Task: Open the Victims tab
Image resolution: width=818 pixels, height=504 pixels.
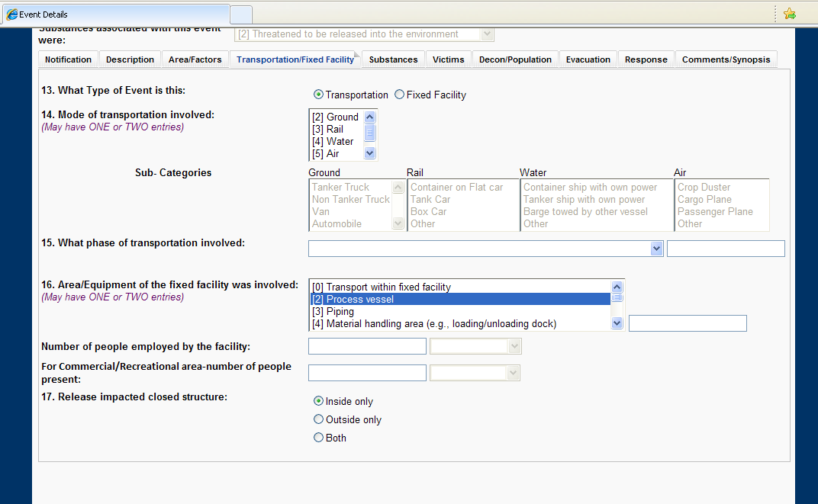Action: pyautogui.click(x=448, y=59)
